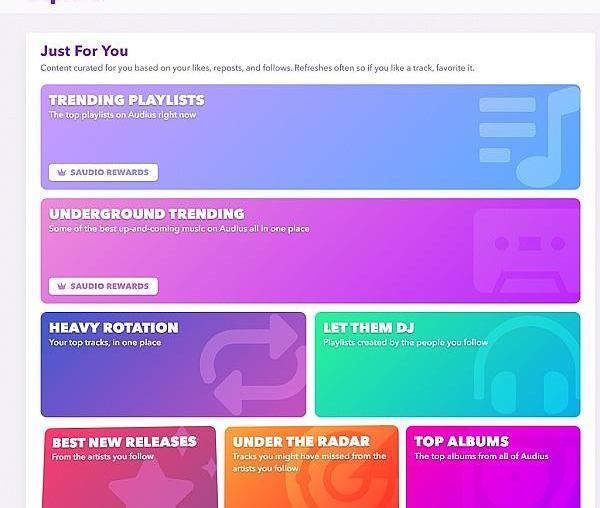
Task: Select the Under The Radar title
Action: click(301, 441)
